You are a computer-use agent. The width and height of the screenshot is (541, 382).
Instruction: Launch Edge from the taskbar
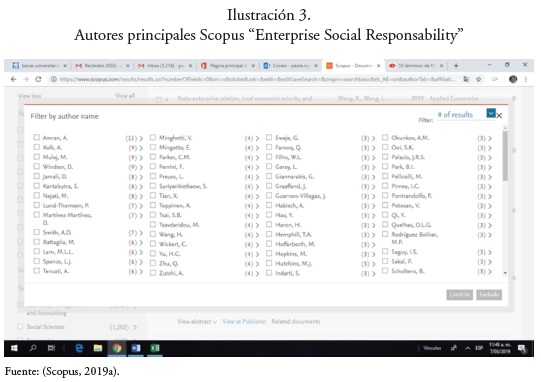[x=79, y=348]
